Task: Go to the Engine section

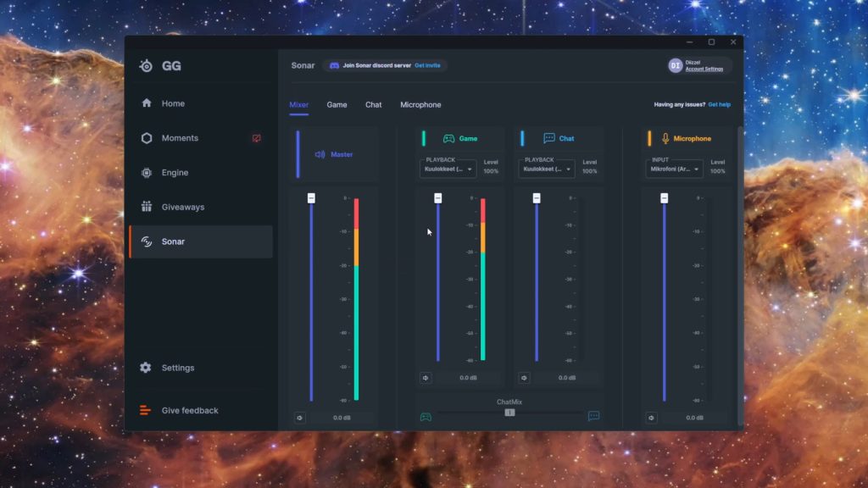Action: pyautogui.click(x=175, y=173)
